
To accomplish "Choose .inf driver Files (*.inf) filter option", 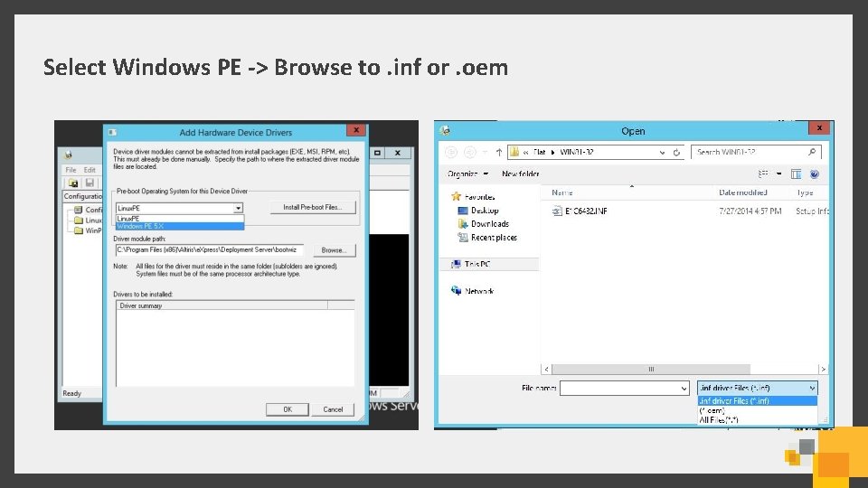I will click(x=758, y=401).
